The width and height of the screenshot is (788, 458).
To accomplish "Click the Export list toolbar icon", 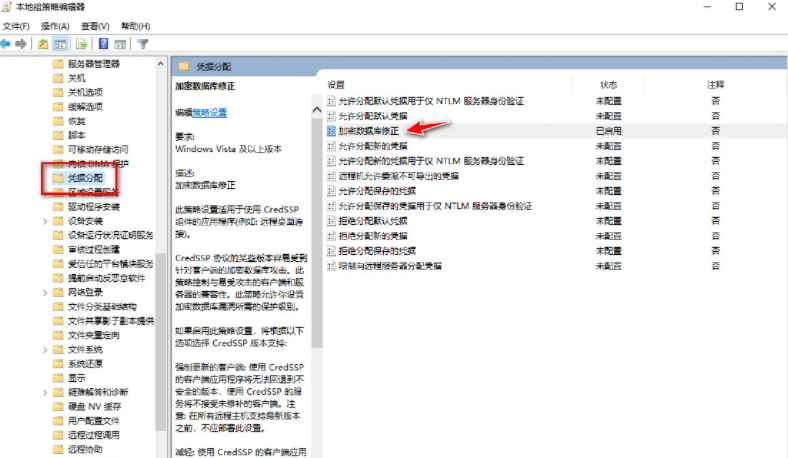I will 82,44.
